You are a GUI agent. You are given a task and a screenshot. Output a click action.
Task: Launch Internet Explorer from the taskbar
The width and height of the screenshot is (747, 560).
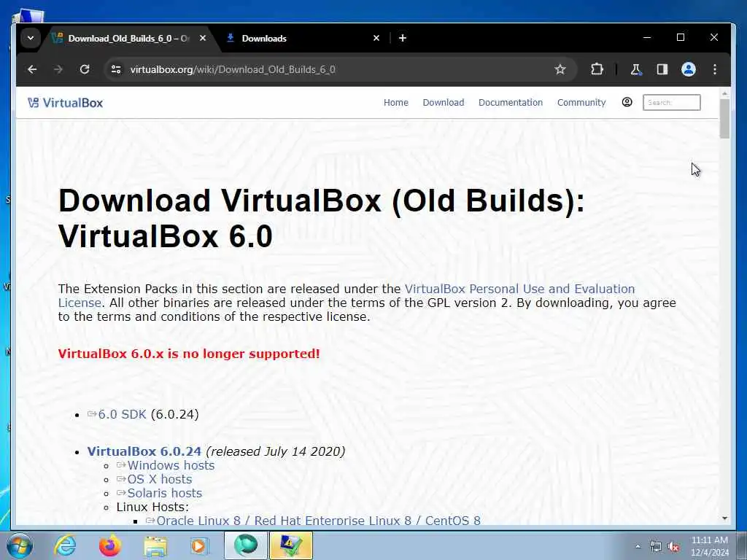click(64, 545)
